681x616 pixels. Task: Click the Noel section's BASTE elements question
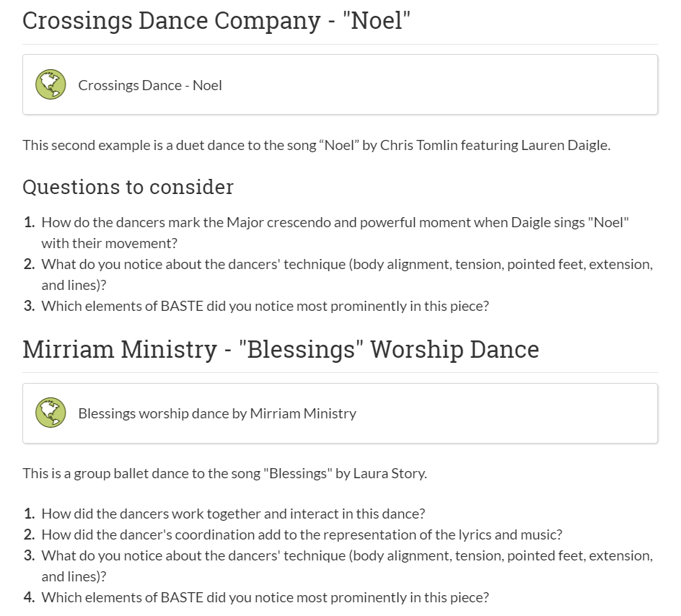(265, 306)
